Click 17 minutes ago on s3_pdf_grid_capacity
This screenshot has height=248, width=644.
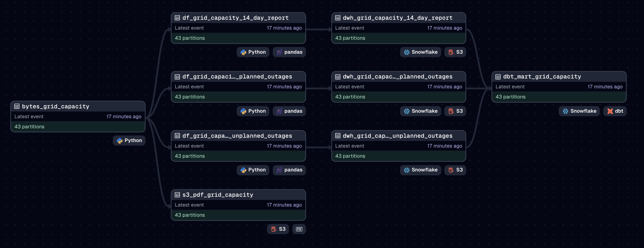[x=284, y=205]
